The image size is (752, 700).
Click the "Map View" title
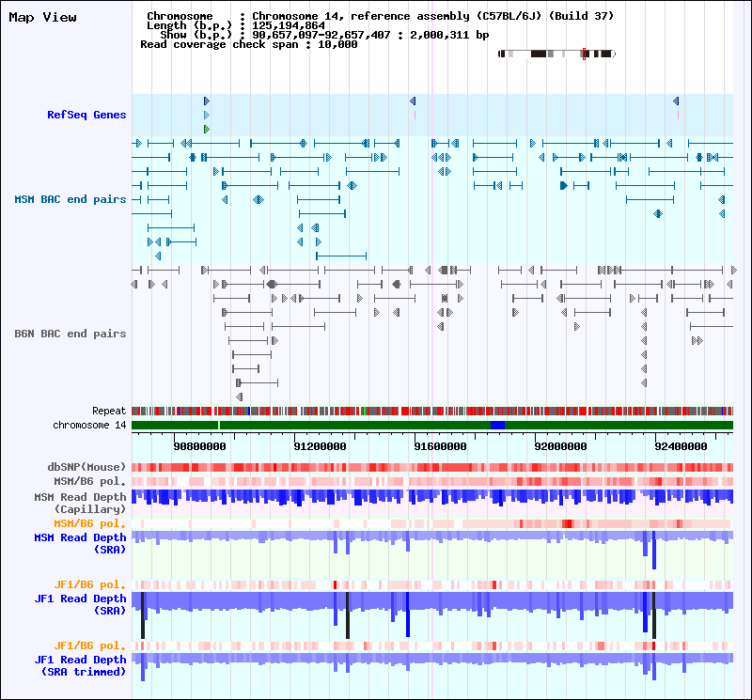(x=42, y=18)
